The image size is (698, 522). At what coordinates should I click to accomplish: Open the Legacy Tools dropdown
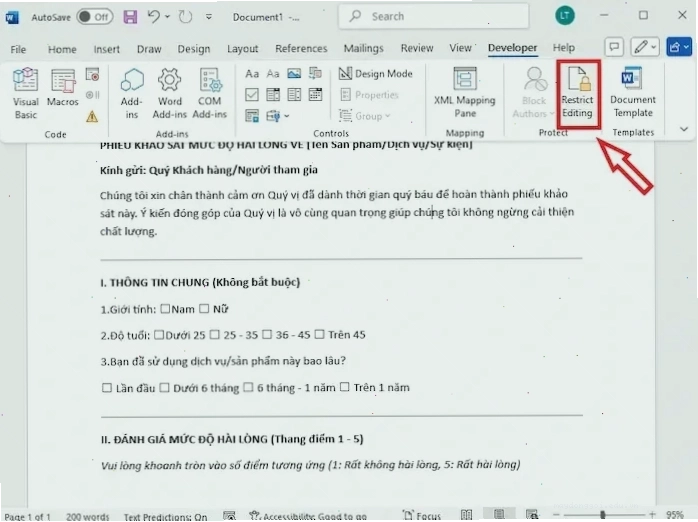pos(277,116)
